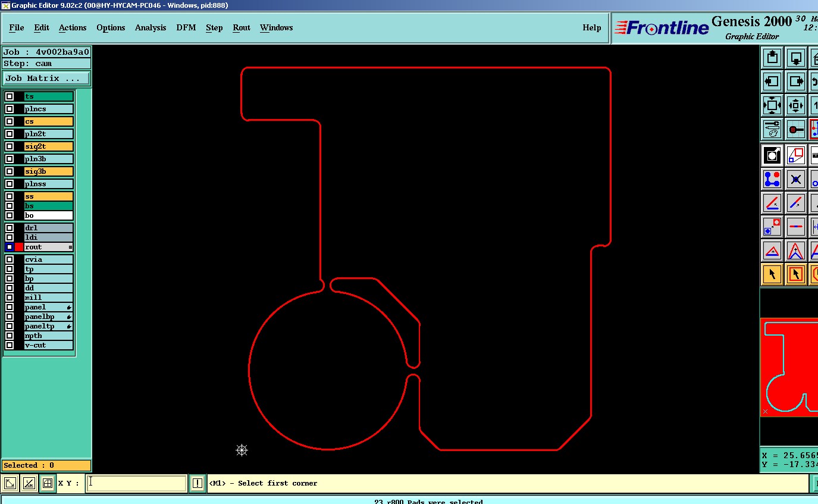Toggle the checkbox for layer ts
This screenshot has height=504, width=818.
(x=10, y=96)
